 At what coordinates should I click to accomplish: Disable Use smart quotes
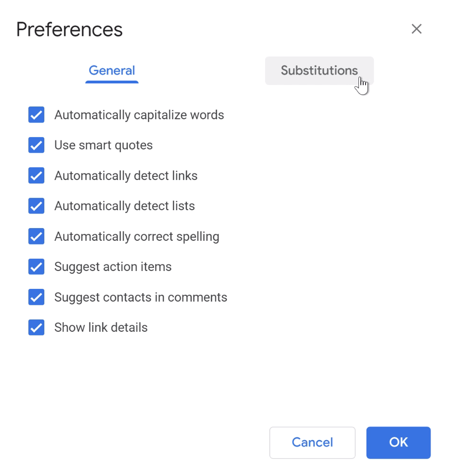point(36,145)
